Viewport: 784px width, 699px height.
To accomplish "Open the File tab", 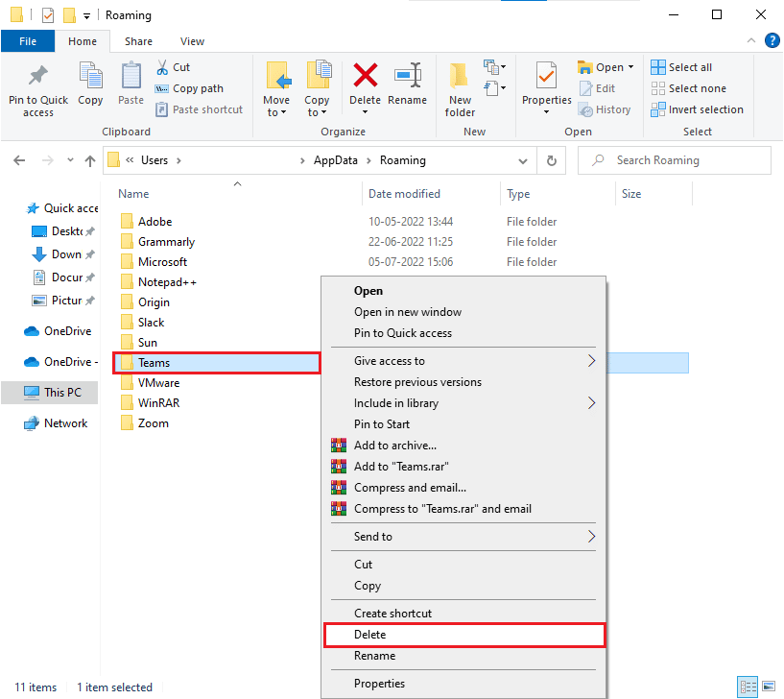I will pos(28,41).
